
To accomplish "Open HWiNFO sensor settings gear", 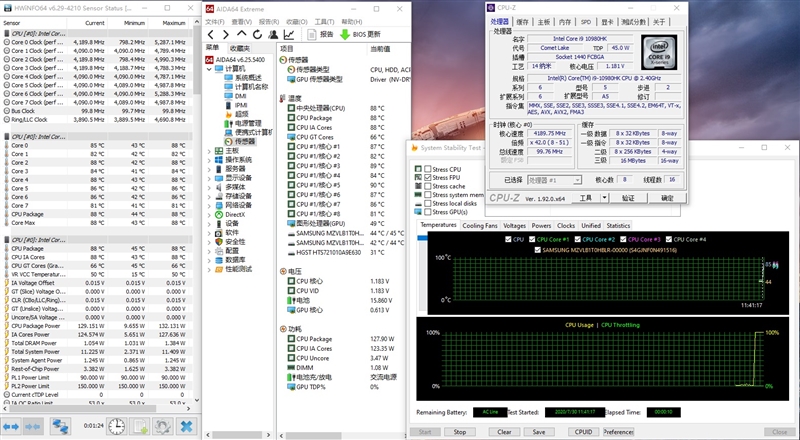I will coord(163,426).
